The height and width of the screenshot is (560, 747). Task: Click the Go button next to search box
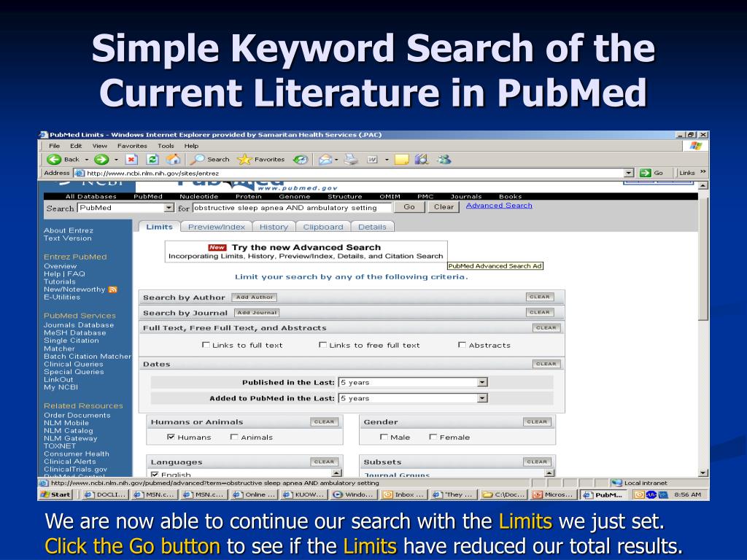coord(409,206)
